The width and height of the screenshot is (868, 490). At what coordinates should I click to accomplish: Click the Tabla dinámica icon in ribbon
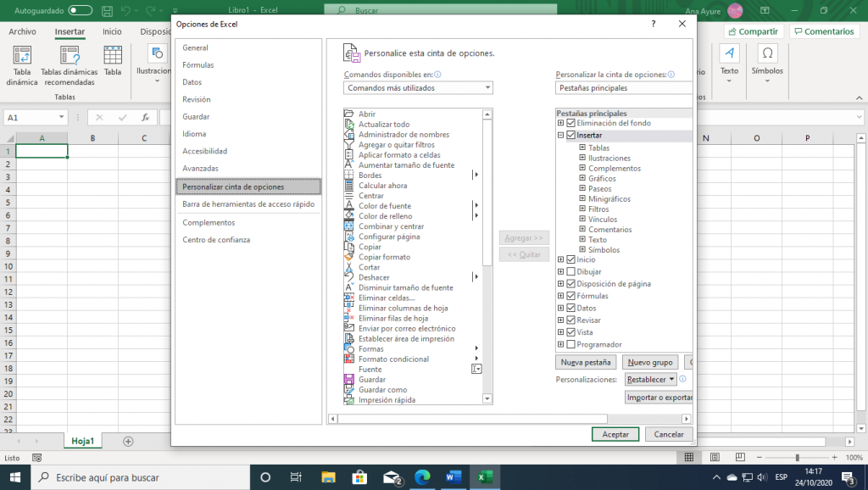pyautogui.click(x=22, y=55)
